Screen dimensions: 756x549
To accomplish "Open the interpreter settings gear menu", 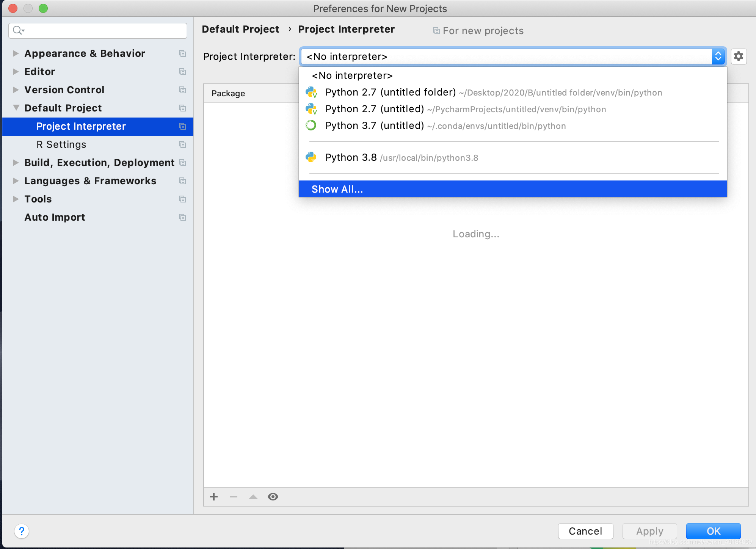I will 739,56.
